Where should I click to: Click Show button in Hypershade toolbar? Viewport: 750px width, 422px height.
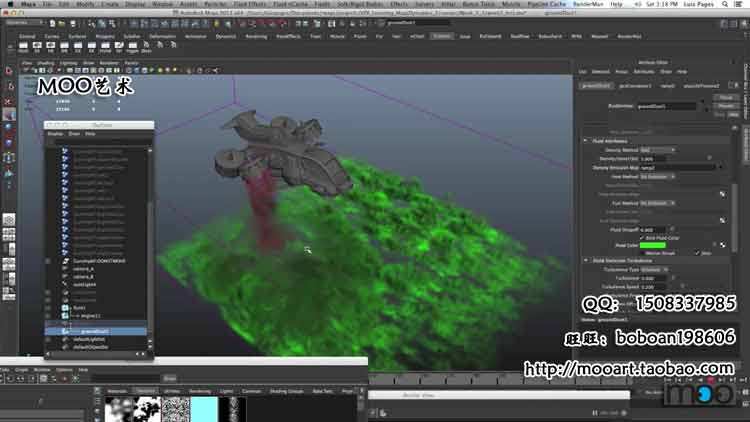pos(169,378)
